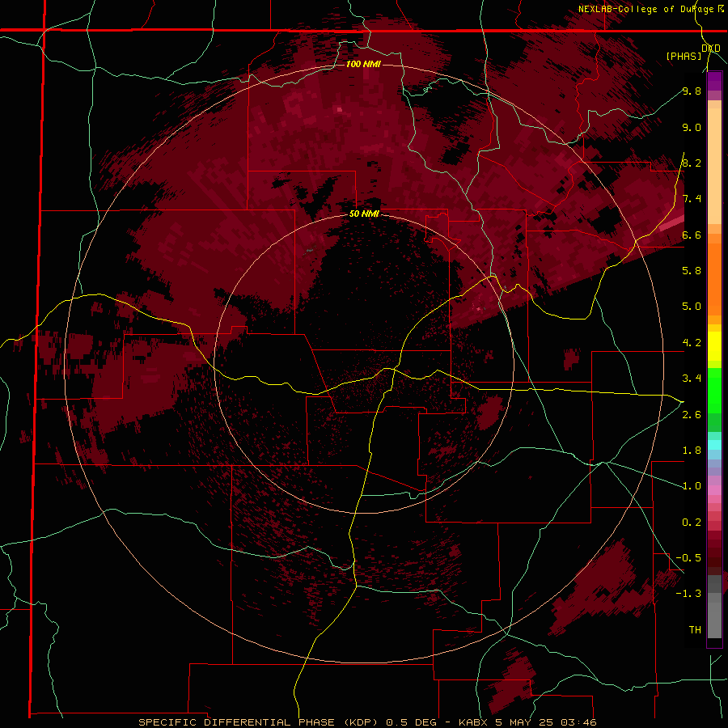Click the 2.6 legend value

point(692,415)
